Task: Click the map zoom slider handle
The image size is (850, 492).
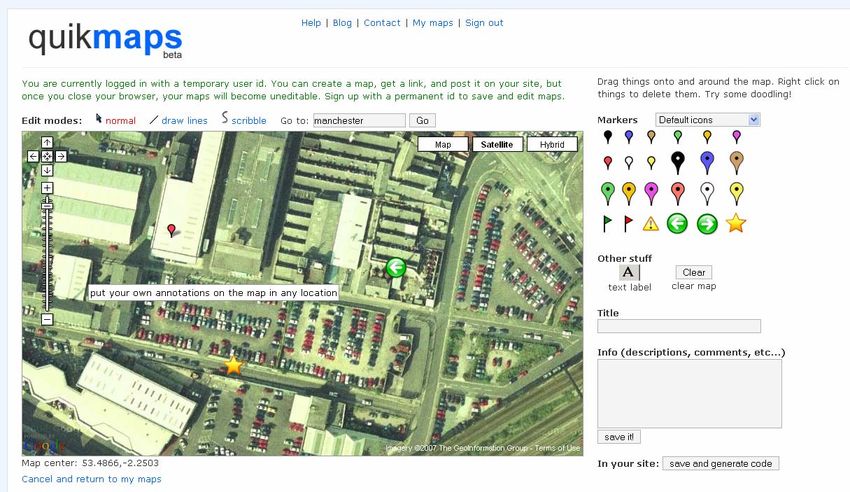Action: point(47,206)
